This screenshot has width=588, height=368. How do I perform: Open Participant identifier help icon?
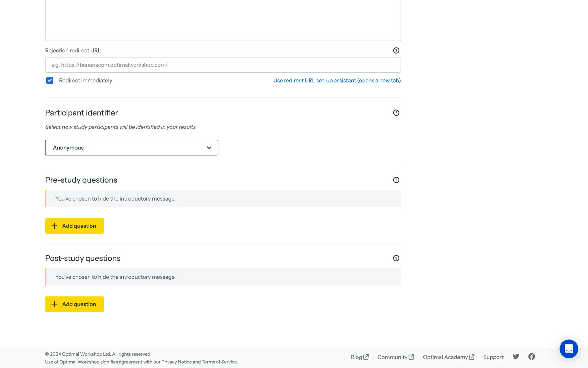click(396, 113)
